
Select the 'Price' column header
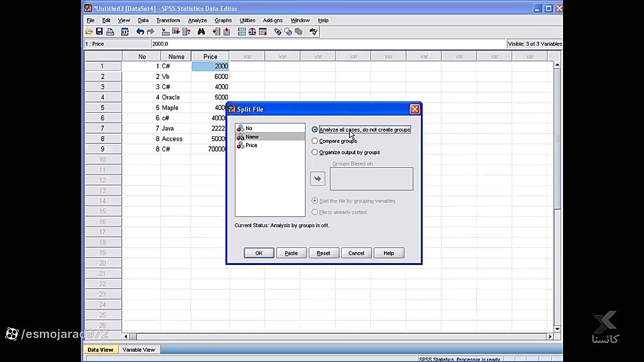pos(210,57)
